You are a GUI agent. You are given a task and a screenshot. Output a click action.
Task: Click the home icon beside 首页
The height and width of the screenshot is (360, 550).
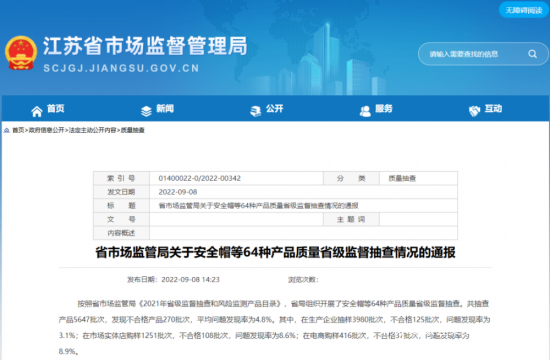point(37,111)
